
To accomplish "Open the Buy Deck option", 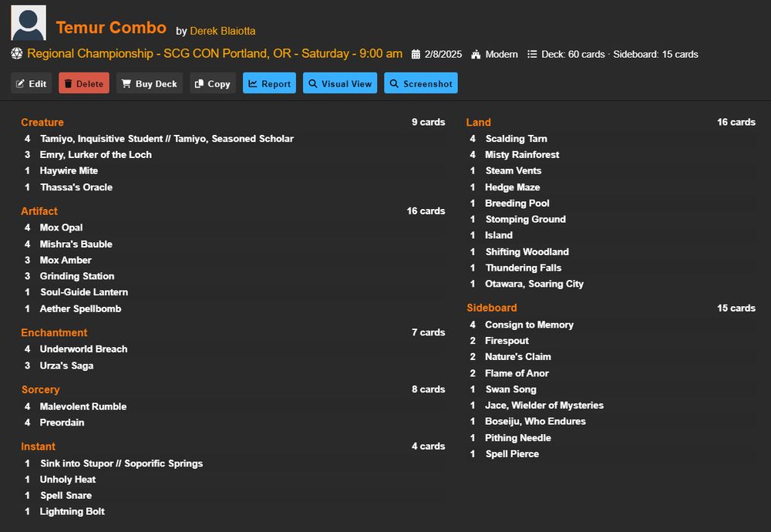I will 150,83.
